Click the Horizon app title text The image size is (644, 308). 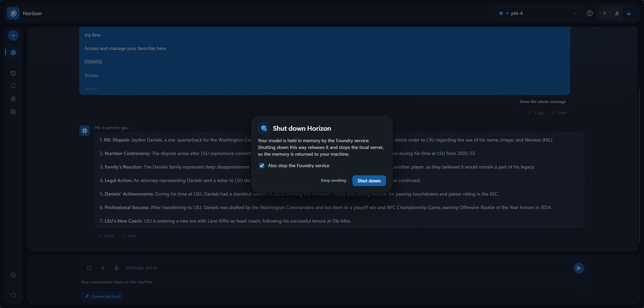pos(32,13)
